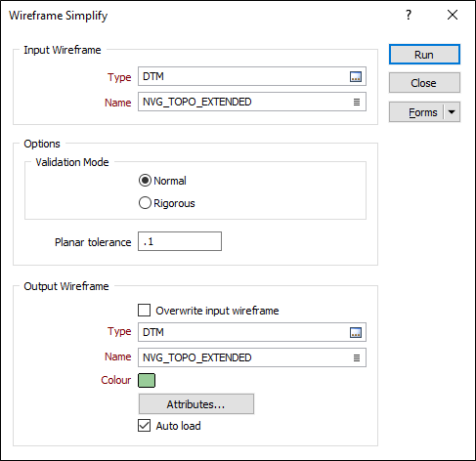Expand the Forms dropdown arrow

(452, 112)
